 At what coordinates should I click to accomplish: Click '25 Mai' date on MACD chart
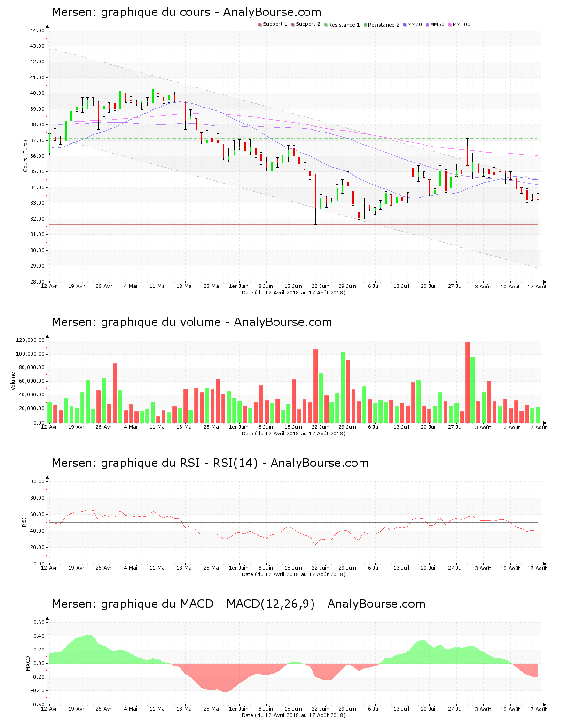[212, 709]
